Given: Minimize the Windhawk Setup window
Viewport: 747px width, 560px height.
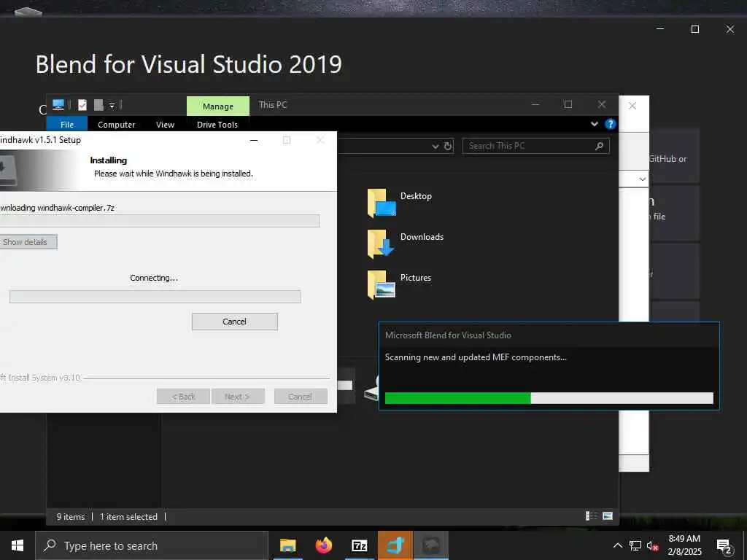Looking at the screenshot, I should (254, 140).
